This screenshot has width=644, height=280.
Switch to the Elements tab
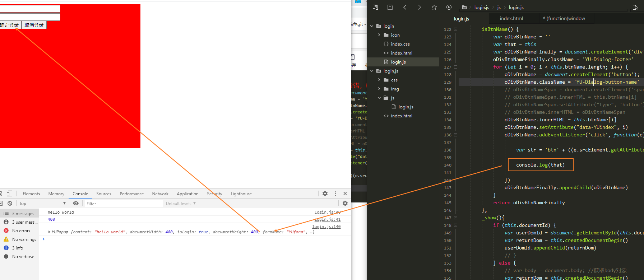pos(31,193)
